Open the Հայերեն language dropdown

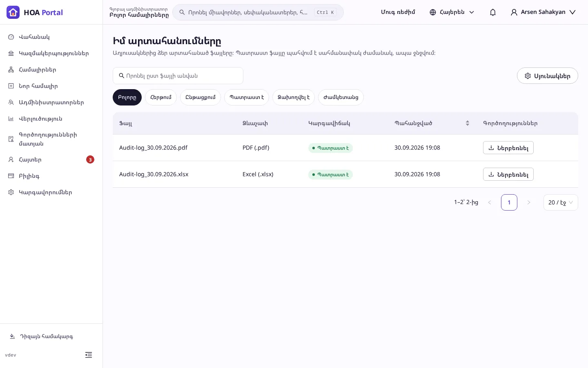pyautogui.click(x=452, y=12)
